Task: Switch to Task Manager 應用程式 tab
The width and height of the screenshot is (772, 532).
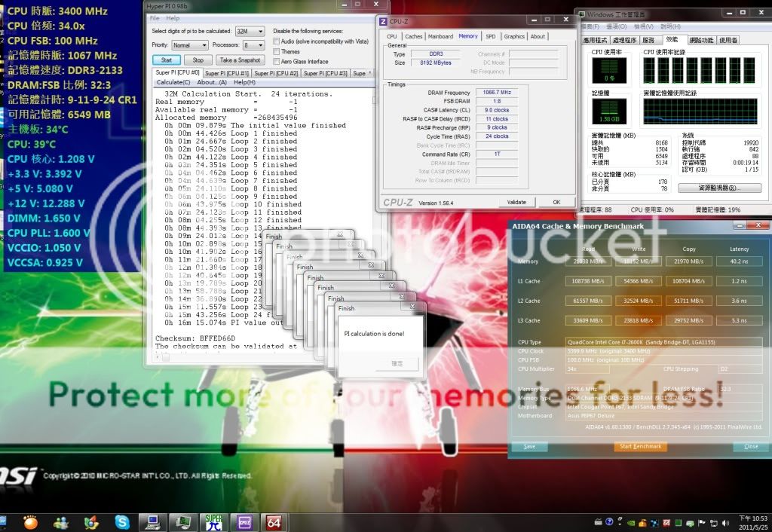Action: 596,41
